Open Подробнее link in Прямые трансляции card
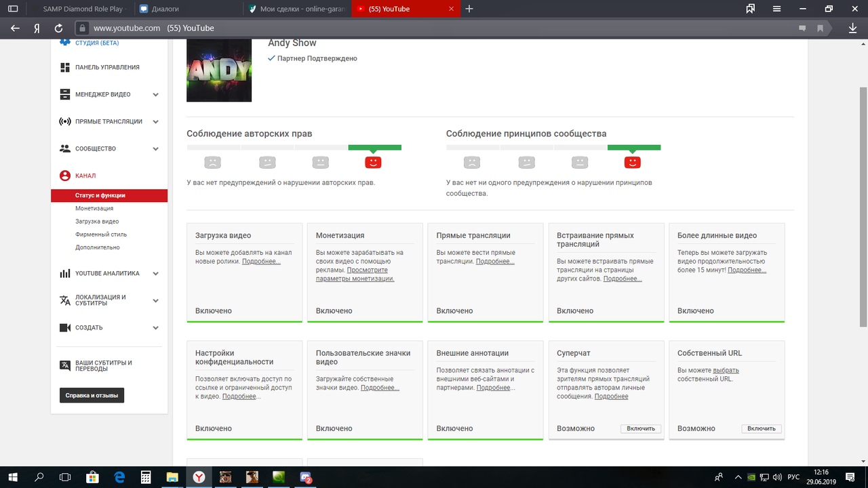Image resolution: width=868 pixels, height=488 pixels. pyautogui.click(x=495, y=262)
